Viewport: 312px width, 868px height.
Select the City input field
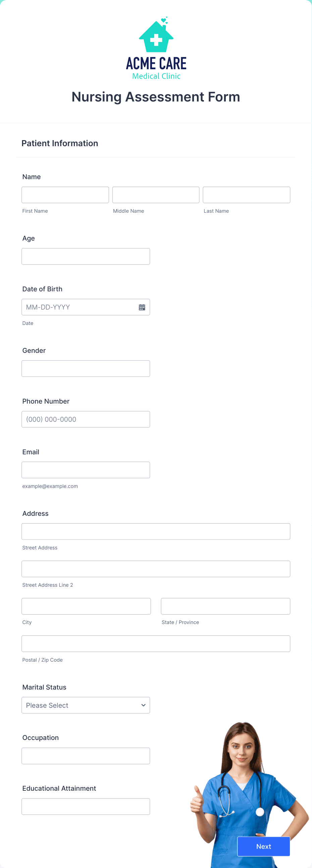point(86,606)
